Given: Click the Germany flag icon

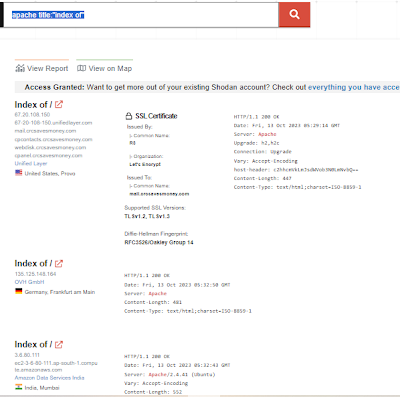Looking at the screenshot, I should click(19, 291).
